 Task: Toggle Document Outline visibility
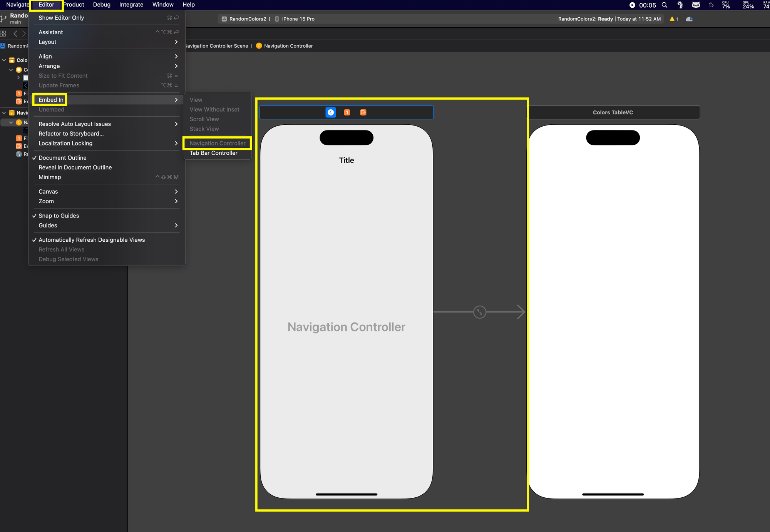(x=63, y=157)
